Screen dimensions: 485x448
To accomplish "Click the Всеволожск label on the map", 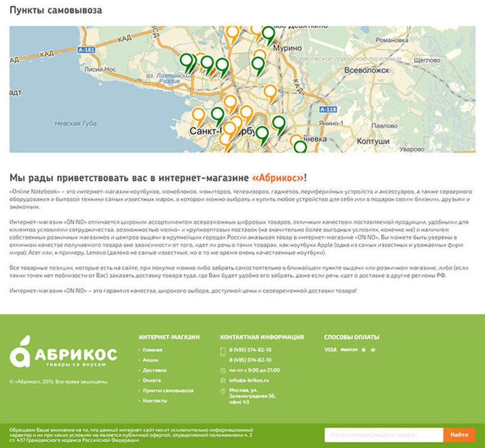I will [x=367, y=70].
